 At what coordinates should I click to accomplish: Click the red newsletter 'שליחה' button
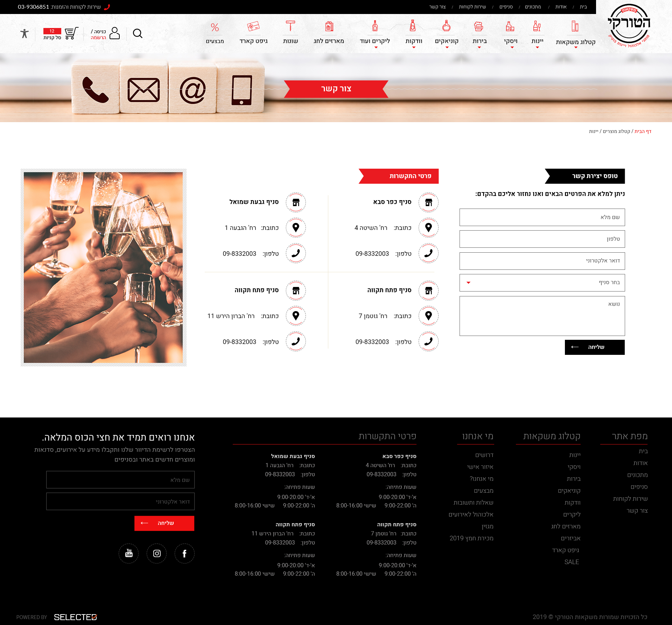click(164, 523)
